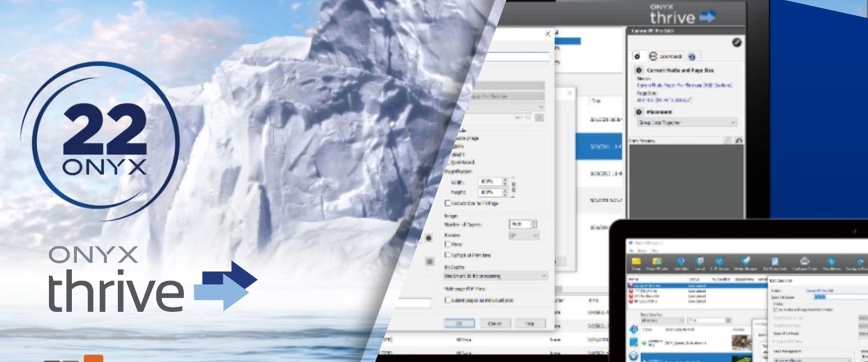Toggle the Mirror checkbox
Viewport: 868px width, 362px height.
click(448, 244)
